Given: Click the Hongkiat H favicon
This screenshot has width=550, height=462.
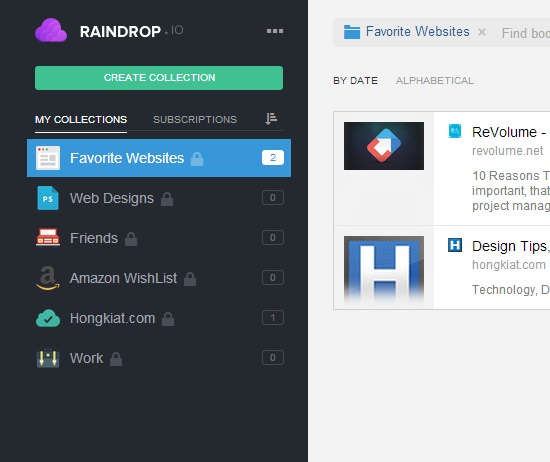Looking at the screenshot, I should click(455, 245).
